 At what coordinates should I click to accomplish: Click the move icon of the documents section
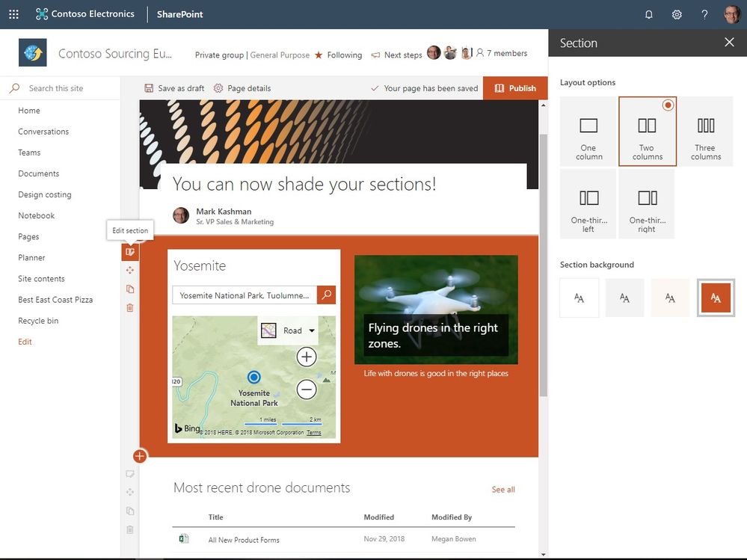(x=130, y=493)
